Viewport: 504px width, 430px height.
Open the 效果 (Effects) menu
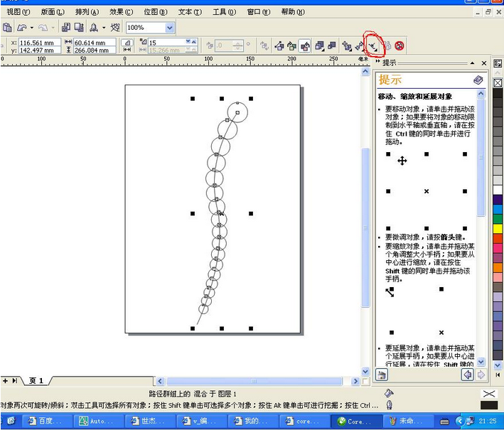[x=121, y=12]
